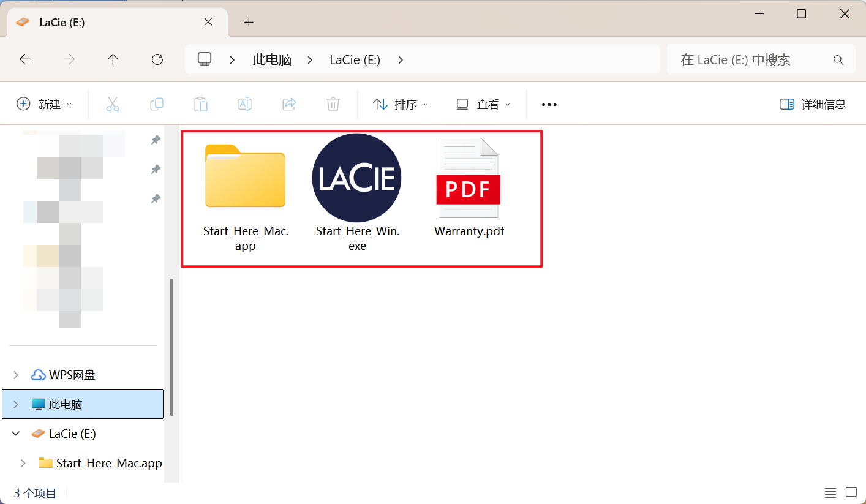866x504 pixels.
Task: Expand chevron after LaCie (E:) in address bar
Action: click(401, 60)
